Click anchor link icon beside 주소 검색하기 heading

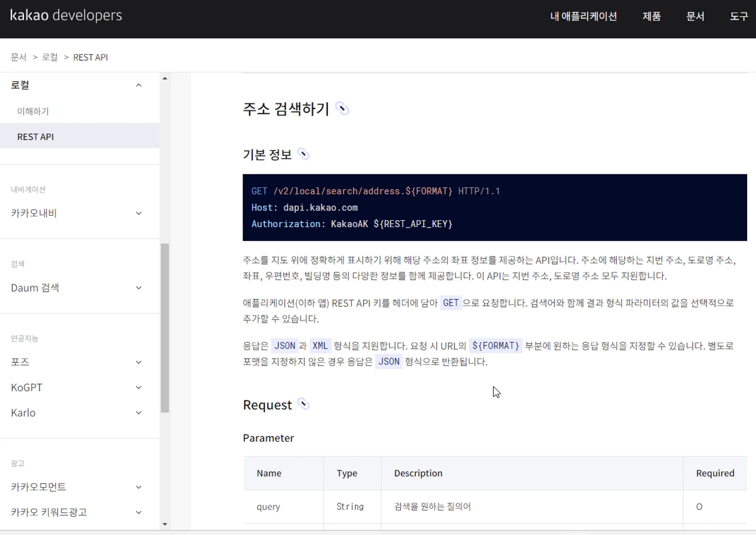click(342, 109)
